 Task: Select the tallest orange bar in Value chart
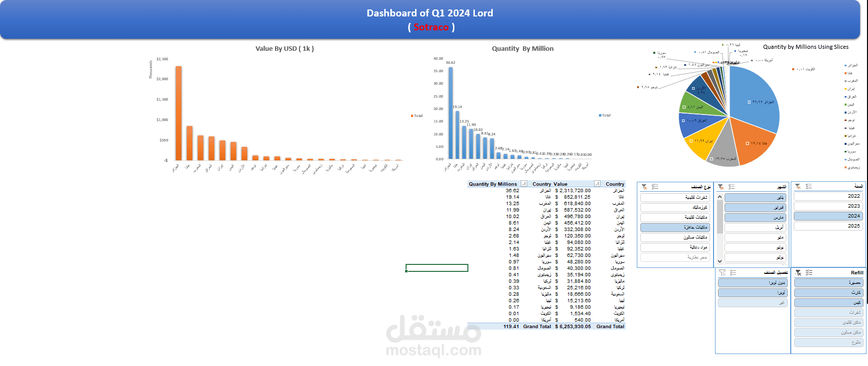(x=178, y=114)
